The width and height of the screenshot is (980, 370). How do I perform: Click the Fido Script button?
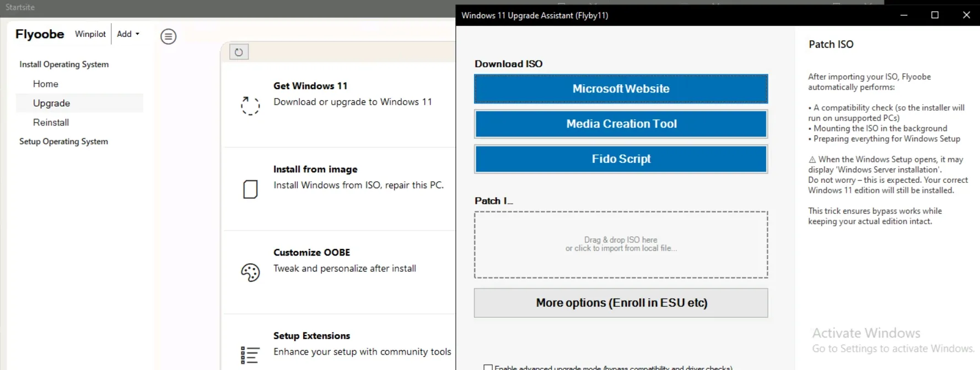(621, 159)
